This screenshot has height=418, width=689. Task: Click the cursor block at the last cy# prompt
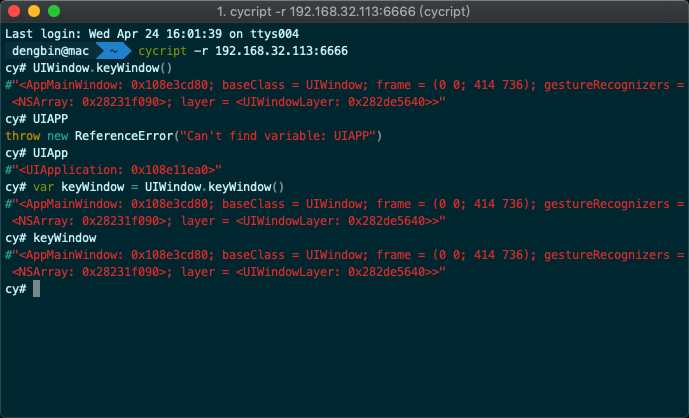[x=36, y=289]
